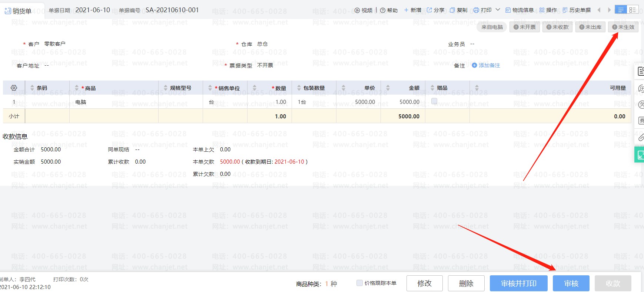Open the 操作 actions menu
The height and width of the screenshot is (292, 644).
548,10
